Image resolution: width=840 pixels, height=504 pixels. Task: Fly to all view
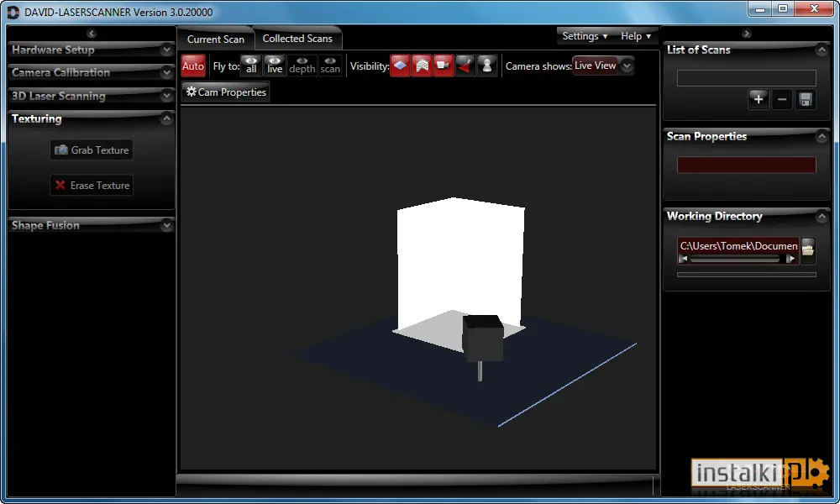coord(251,66)
